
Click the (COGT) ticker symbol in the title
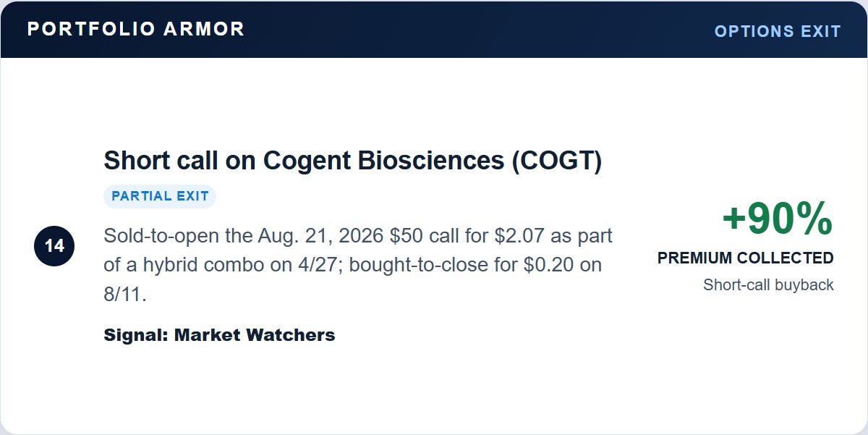556,161
